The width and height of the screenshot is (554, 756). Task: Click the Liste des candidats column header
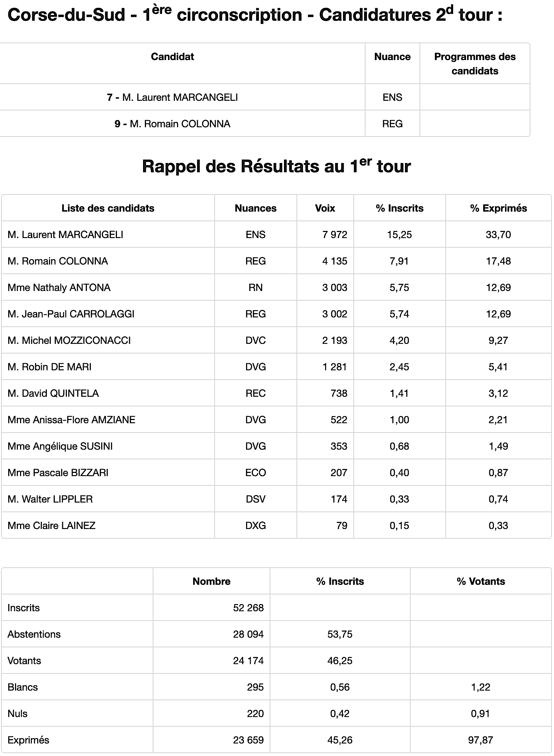coord(108,208)
